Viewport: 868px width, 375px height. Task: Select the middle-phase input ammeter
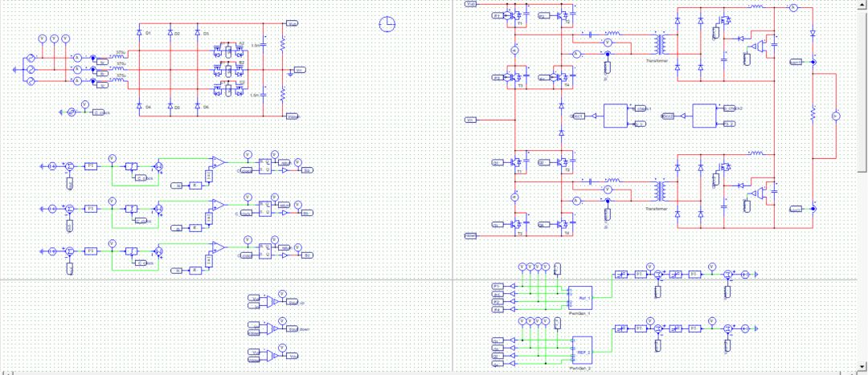pyautogui.click(x=77, y=69)
